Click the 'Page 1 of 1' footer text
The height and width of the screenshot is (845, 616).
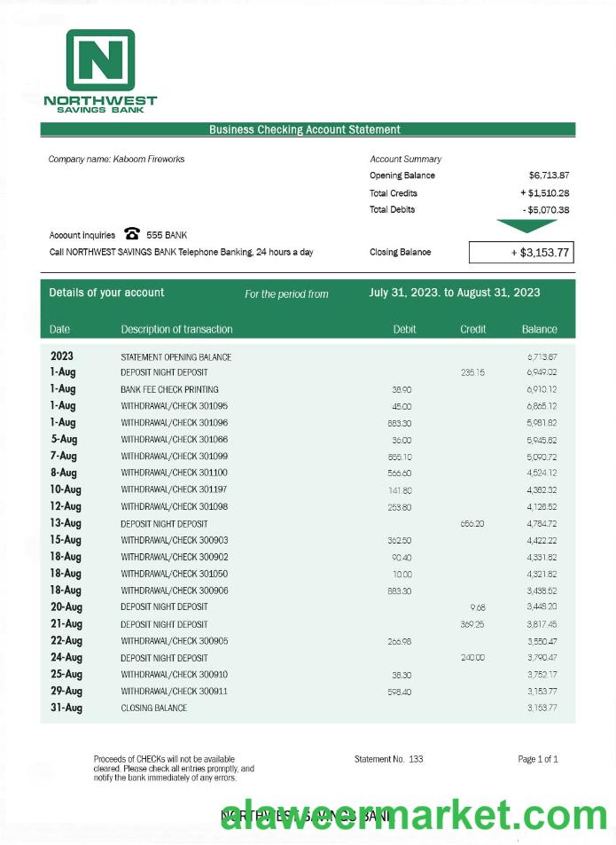pos(538,759)
